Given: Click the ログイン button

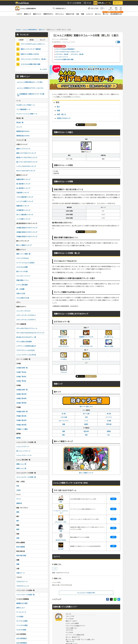Looking at the screenshot, I should coord(117,3).
